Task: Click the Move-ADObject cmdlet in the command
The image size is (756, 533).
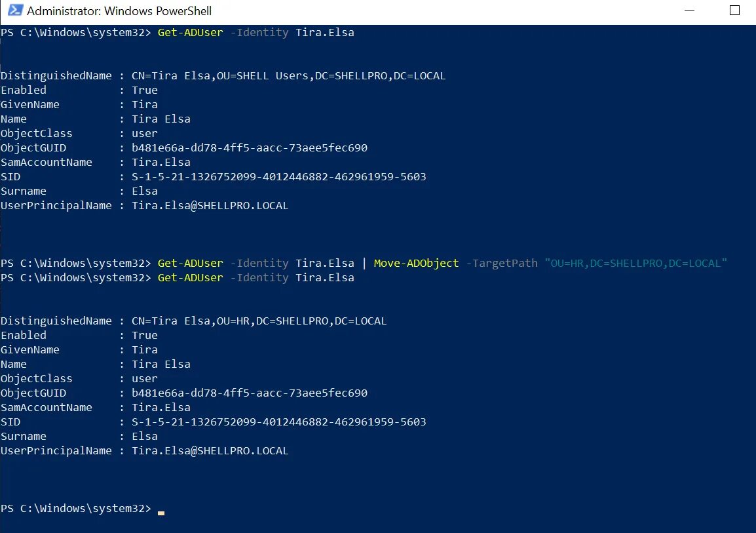Action: coord(416,263)
